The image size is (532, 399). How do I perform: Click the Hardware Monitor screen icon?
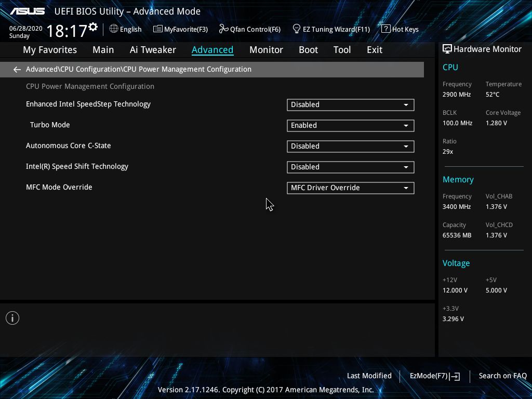(447, 49)
